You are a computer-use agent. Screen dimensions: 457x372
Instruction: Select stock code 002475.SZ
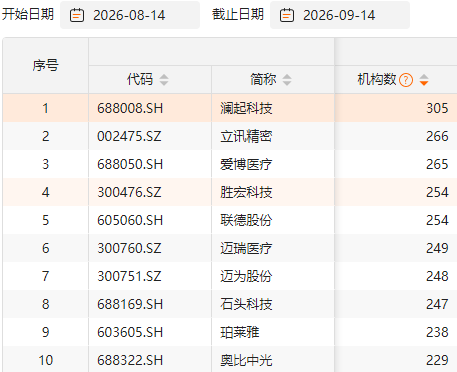pyautogui.click(x=129, y=136)
